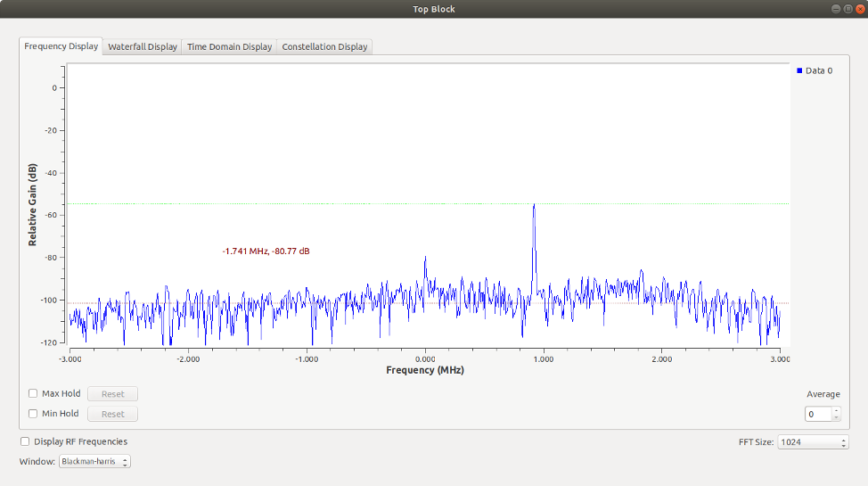Close the Top Block window
Screen dimensions: 868x486
pyautogui.click(x=860, y=9)
